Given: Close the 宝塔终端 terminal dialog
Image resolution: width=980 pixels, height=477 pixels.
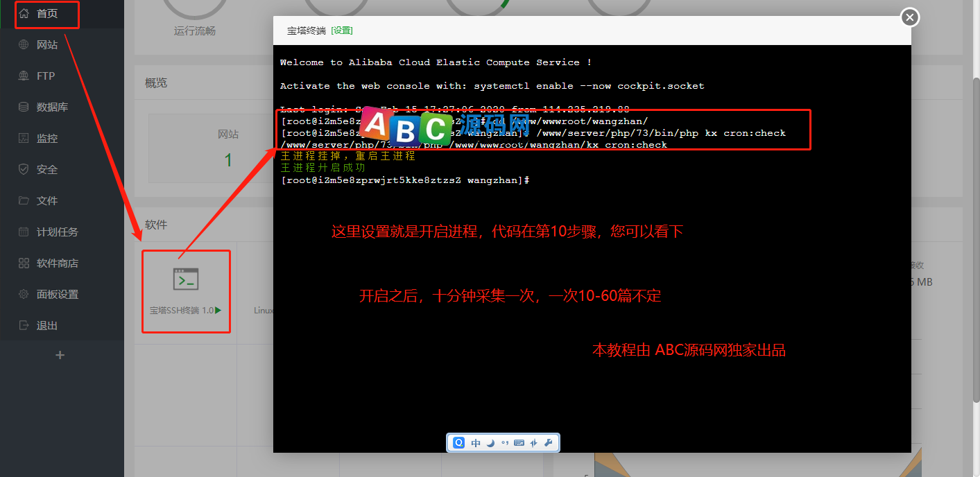Looking at the screenshot, I should pos(910,17).
